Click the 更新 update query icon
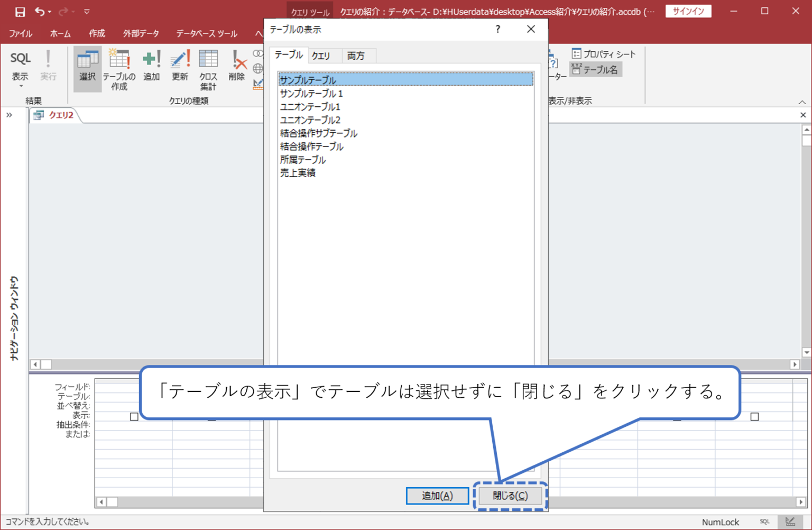This screenshot has width=812, height=530. coord(180,66)
